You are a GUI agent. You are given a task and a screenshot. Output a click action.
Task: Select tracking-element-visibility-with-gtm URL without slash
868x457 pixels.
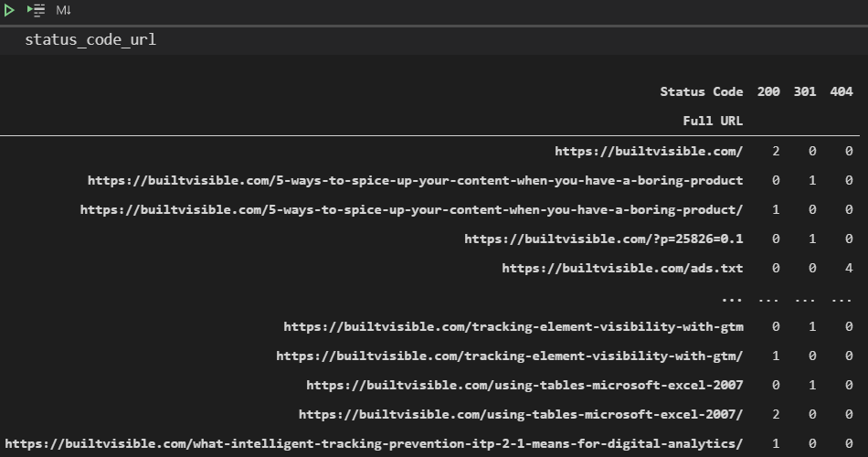click(x=513, y=327)
